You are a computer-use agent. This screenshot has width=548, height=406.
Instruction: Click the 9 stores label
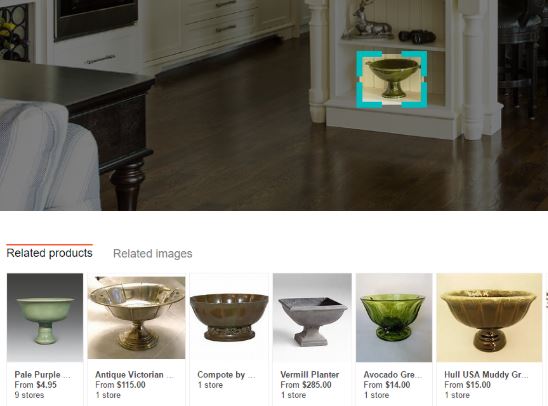tap(29, 395)
